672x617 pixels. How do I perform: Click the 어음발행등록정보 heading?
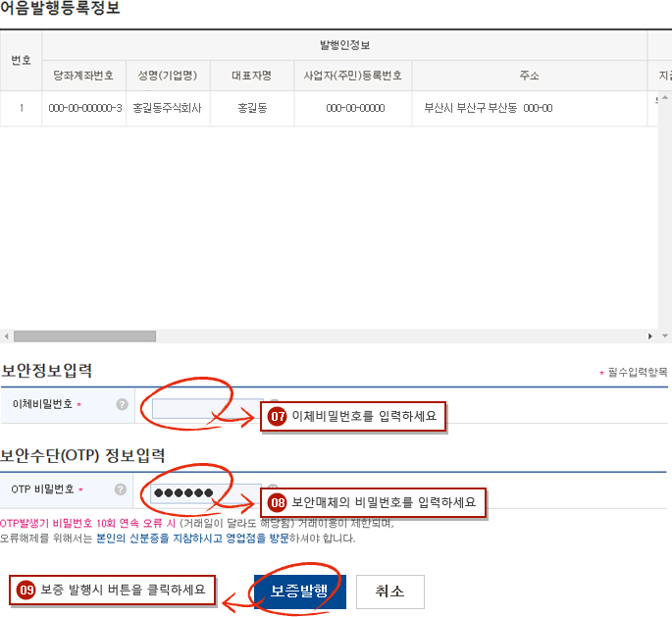[x=60, y=8]
